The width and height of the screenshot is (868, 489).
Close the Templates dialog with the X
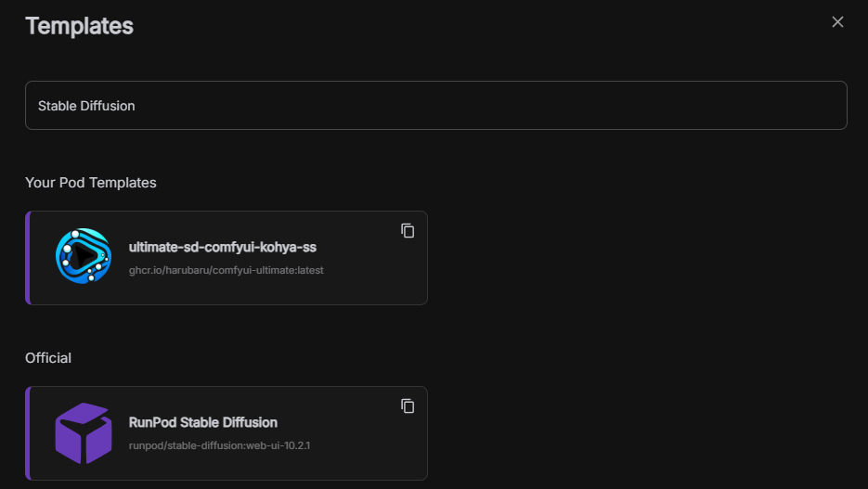point(837,22)
